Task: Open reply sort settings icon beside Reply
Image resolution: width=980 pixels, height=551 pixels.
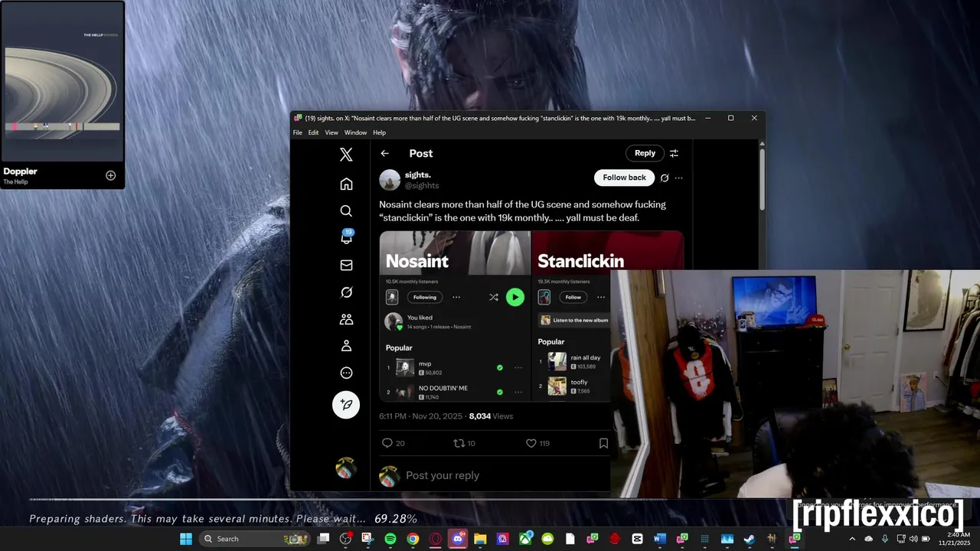Action: point(674,153)
